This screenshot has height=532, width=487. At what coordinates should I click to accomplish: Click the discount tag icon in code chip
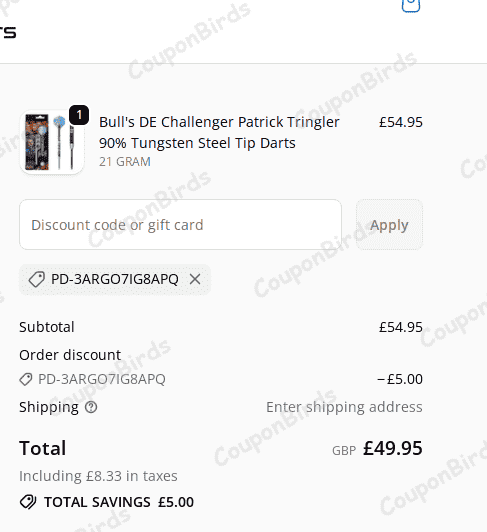pos(37,279)
